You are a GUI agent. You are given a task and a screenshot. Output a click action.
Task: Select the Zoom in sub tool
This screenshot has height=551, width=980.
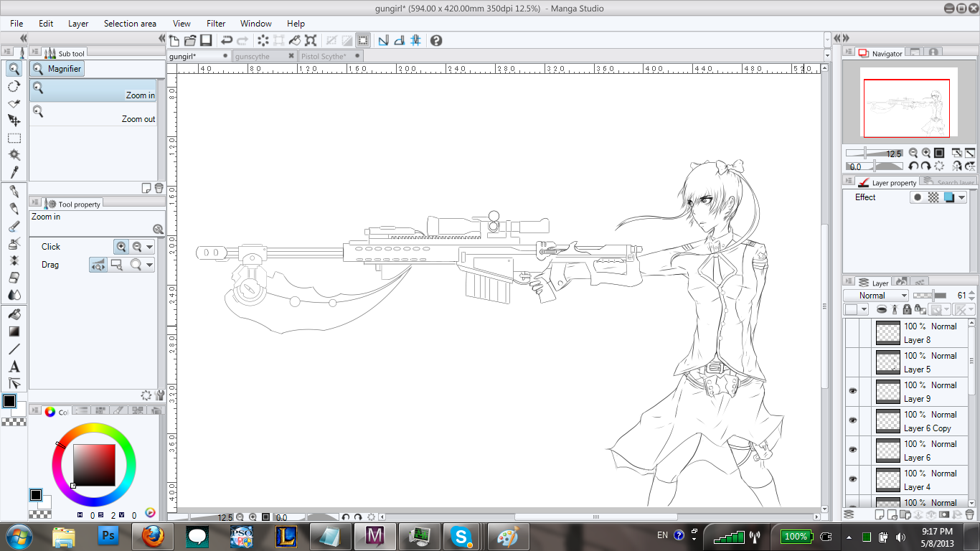(93, 90)
